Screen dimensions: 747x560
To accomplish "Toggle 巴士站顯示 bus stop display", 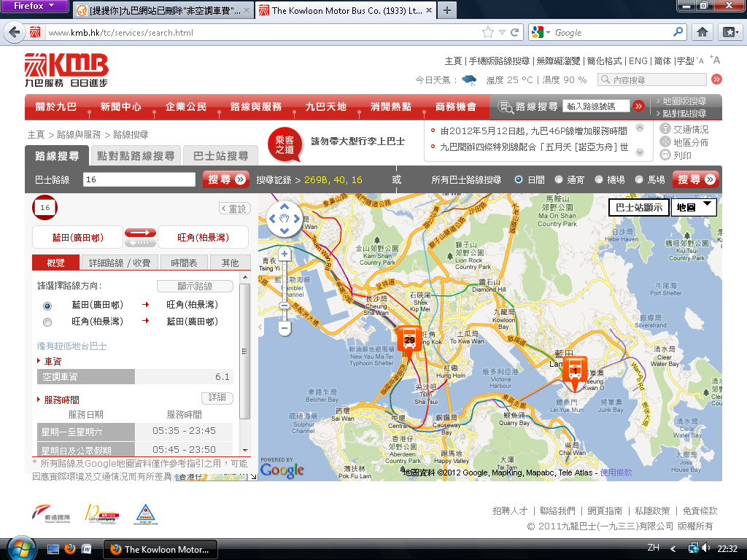I will [x=639, y=208].
